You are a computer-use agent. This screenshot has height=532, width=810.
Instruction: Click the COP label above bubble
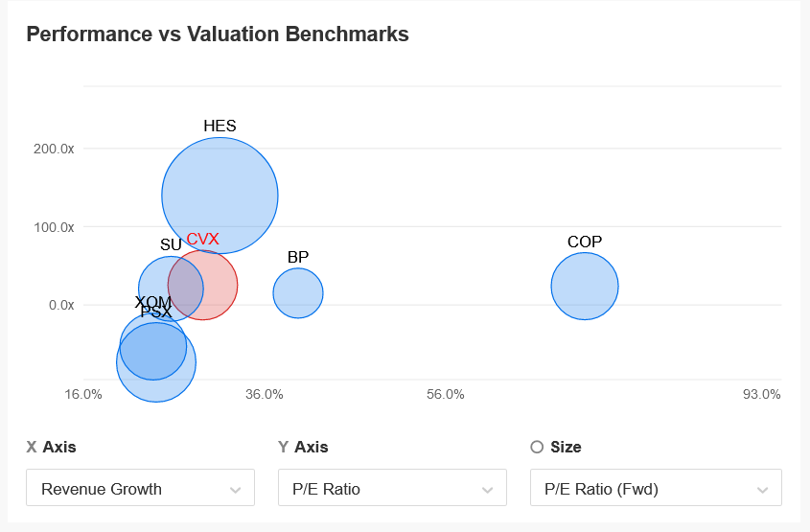point(585,242)
